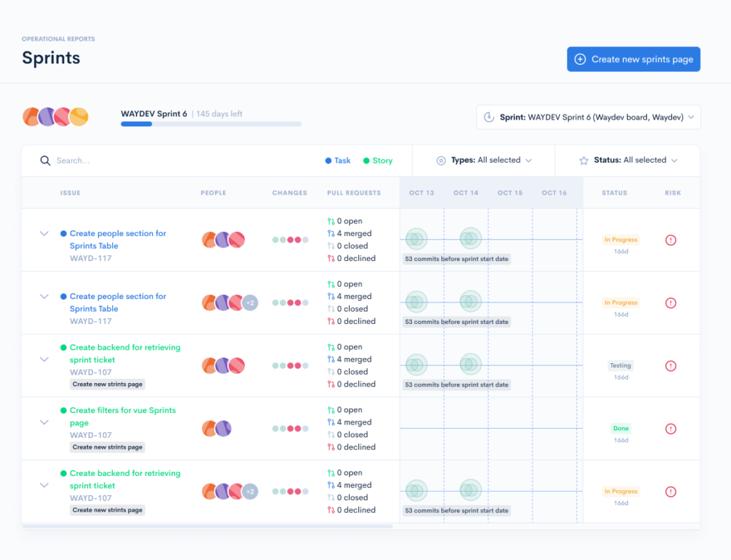Image resolution: width=731 pixels, height=560 pixels.
Task: Open the WAYDEV Sprint 6 sprint selector dropdown
Action: (588, 116)
